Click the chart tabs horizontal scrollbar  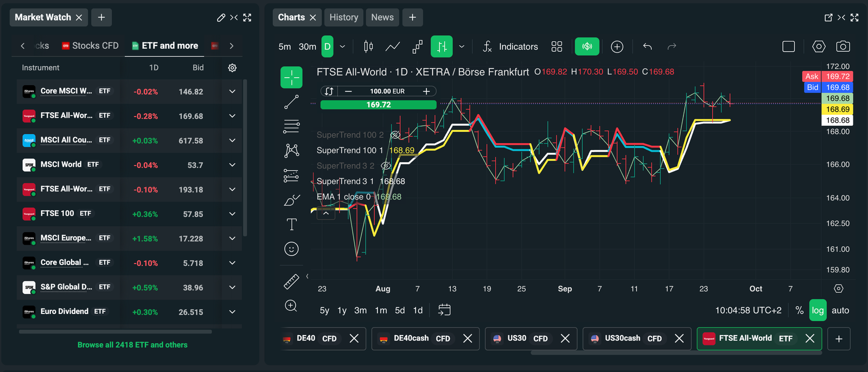[676, 352]
